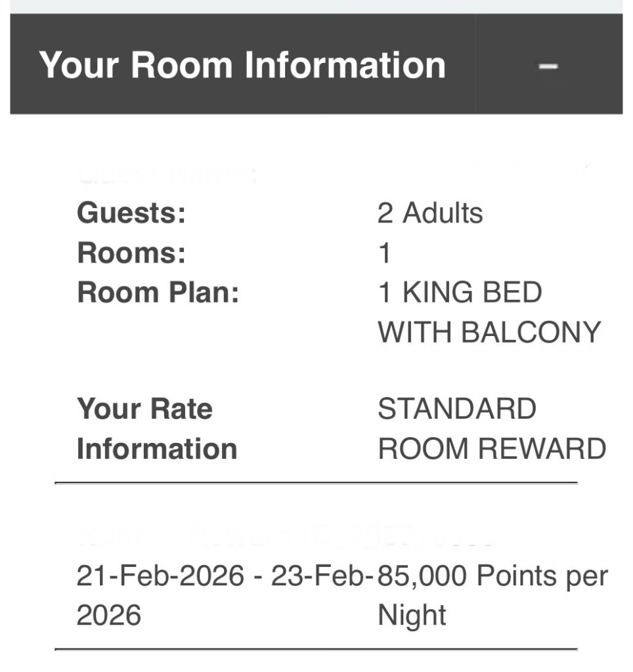Click the Room Plan label
The height and width of the screenshot is (672, 633).
158,293
